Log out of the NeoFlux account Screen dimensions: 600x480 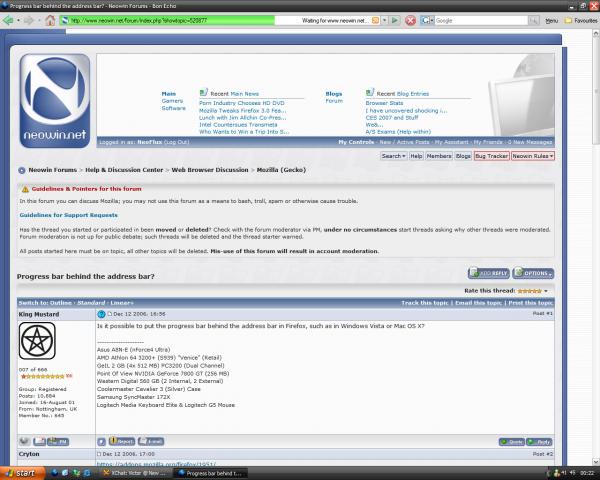click(x=176, y=142)
